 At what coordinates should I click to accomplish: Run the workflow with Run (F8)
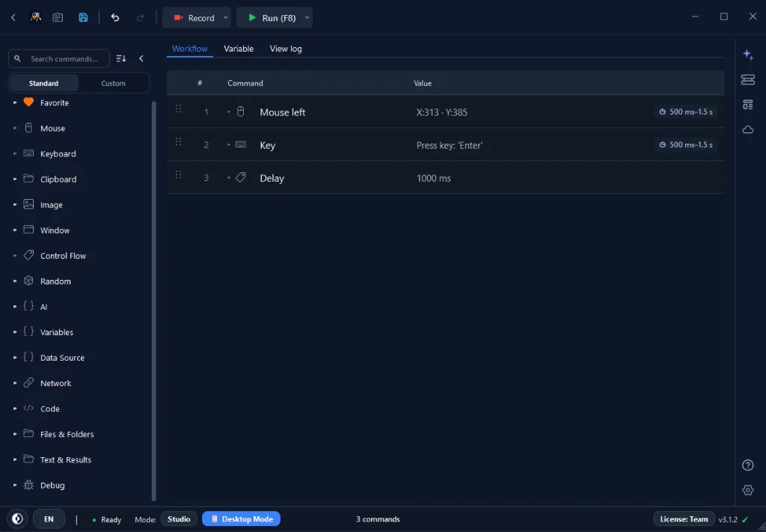[272, 18]
